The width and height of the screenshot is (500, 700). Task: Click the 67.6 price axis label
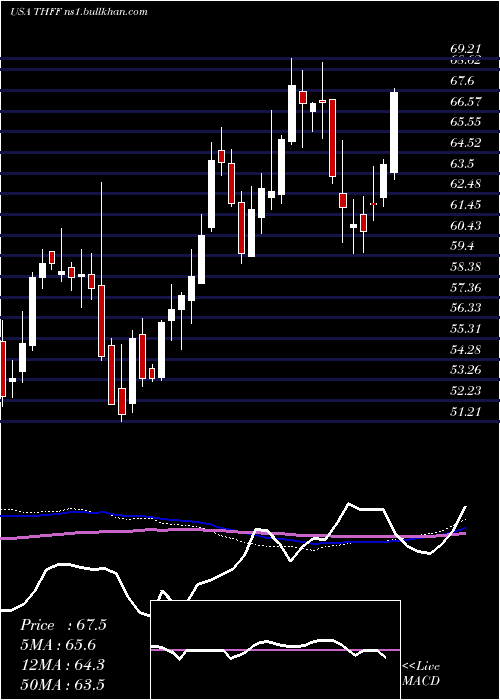point(462,81)
